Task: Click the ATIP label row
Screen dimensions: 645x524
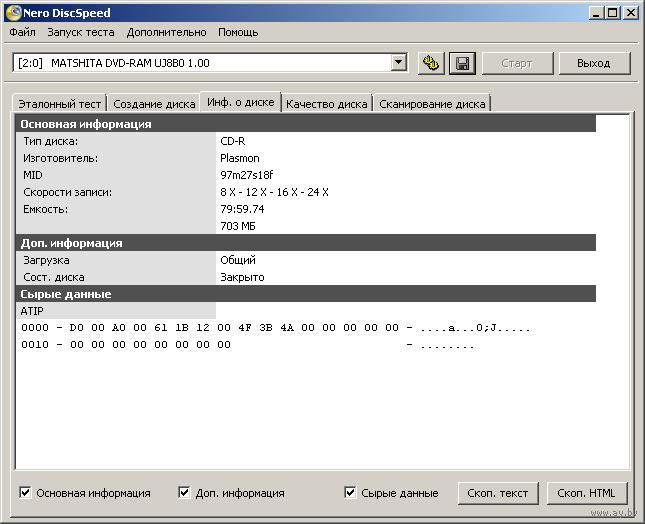Action: pos(116,311)
